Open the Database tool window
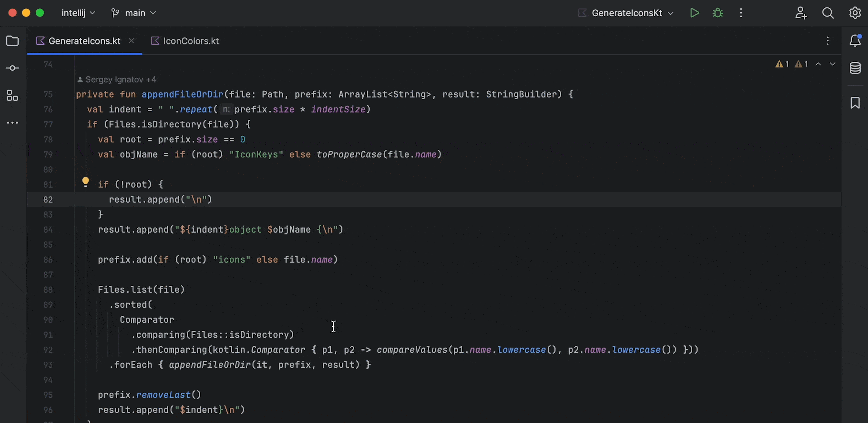Image resolution: width=868 pixels, height=423 pixels. 855,68
